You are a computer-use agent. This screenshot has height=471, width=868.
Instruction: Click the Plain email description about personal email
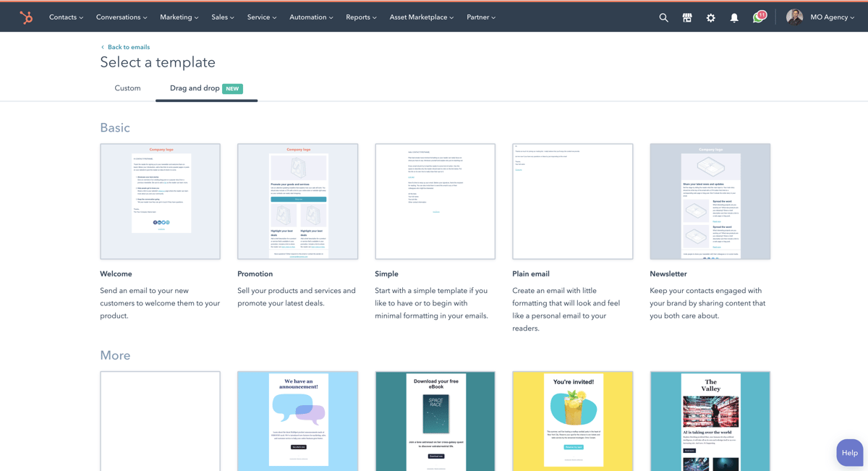point(566,310)
